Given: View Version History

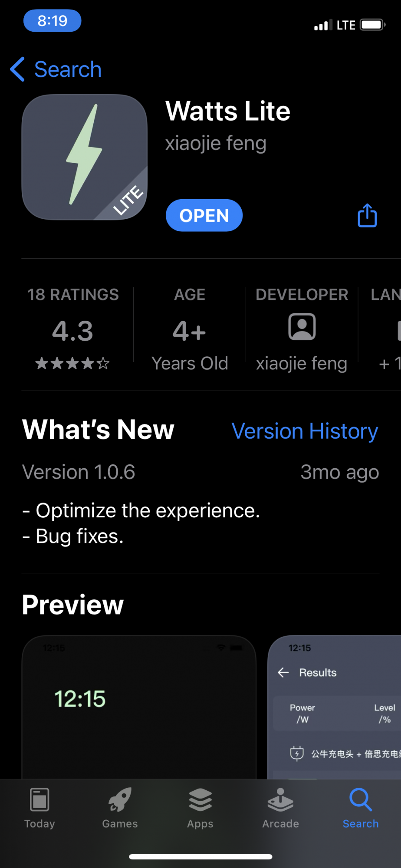Looking at the screenshot, I should [305, 431].
